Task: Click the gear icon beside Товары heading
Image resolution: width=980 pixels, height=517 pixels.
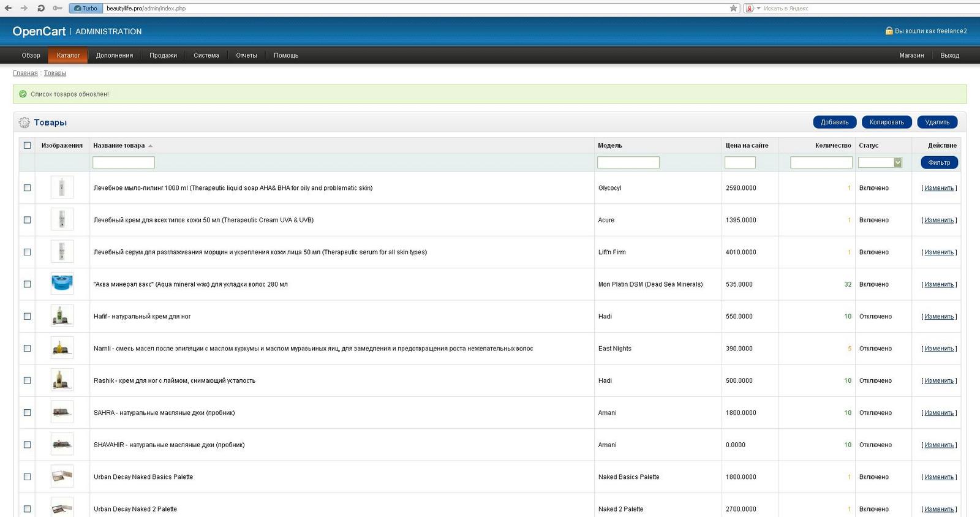Action: point(24,123)
